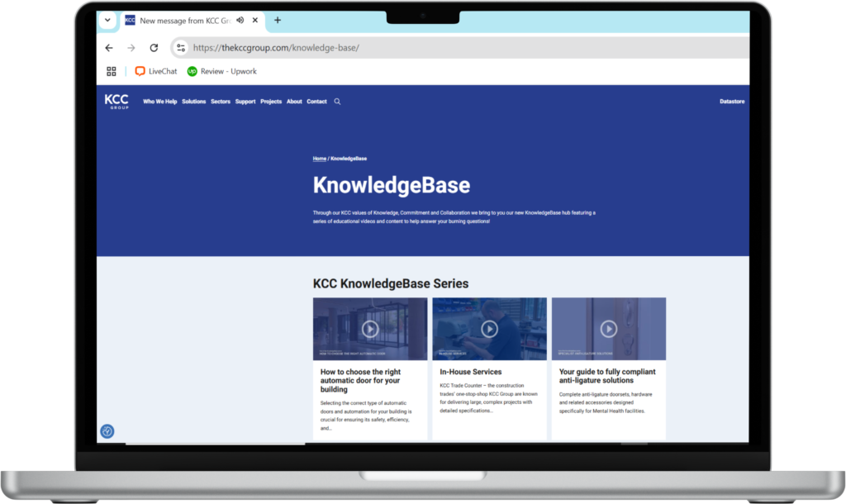View site information icon in address bar
Image resolution: width=846 pixels, height=504 pixels.
(181, 47)
